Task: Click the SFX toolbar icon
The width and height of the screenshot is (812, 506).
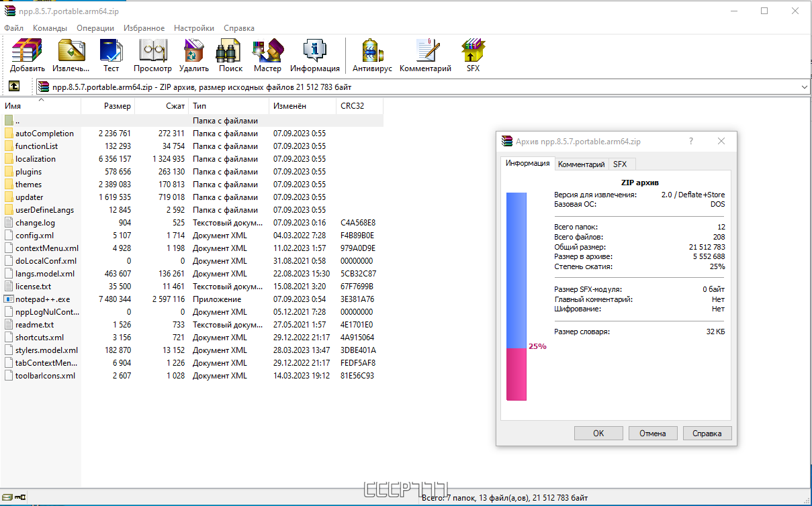Action: (x=473, y=56)
